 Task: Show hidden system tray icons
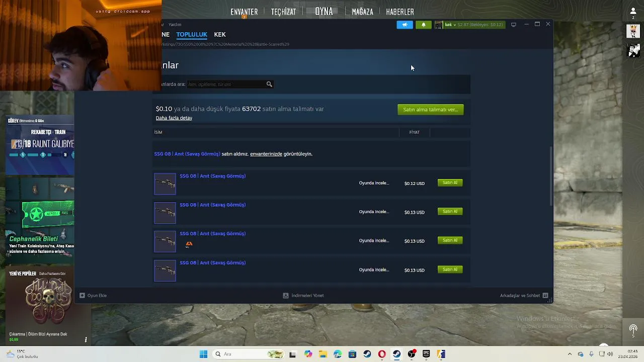point(570,354)
